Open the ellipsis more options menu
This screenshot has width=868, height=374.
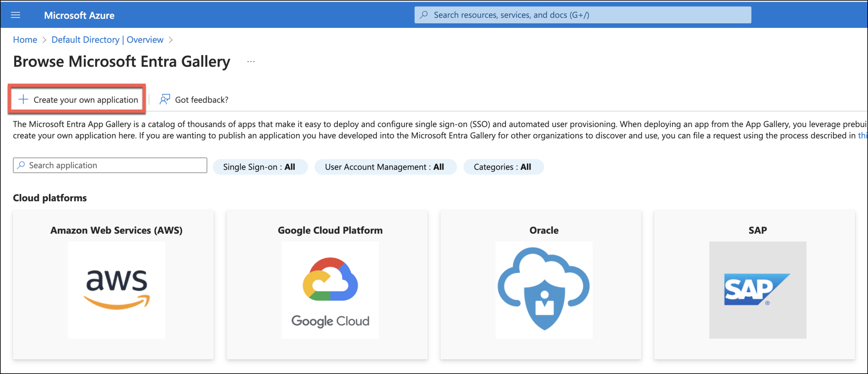251,62
